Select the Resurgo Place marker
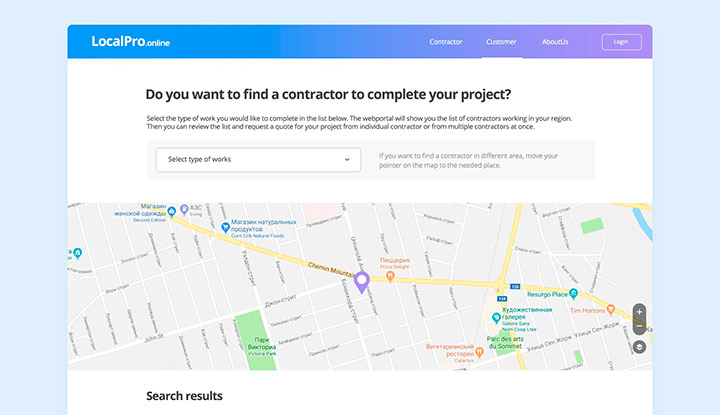Screen dimensions: 720x415 coord(573,293)
